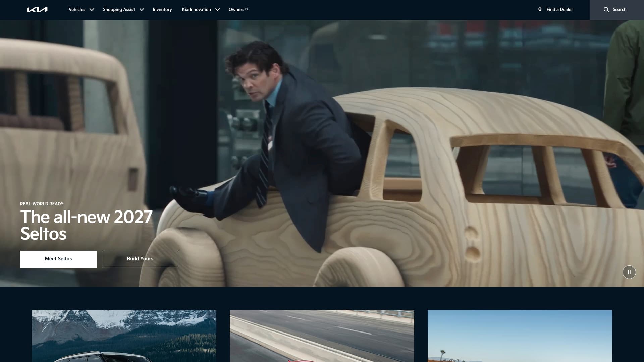Pause the hero video
The image size is (644, 362).
coord(629,272)
